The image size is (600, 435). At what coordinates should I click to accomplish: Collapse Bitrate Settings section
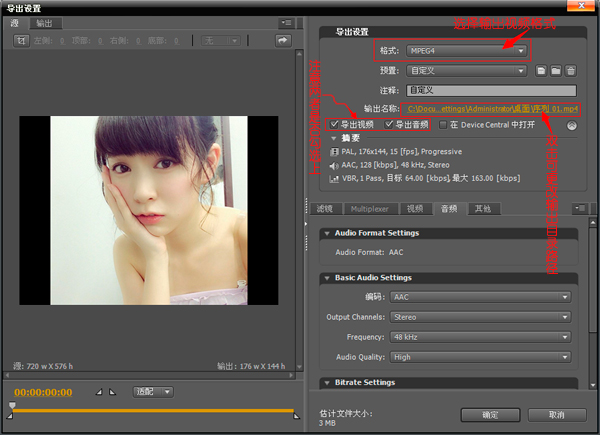point(327,383)
